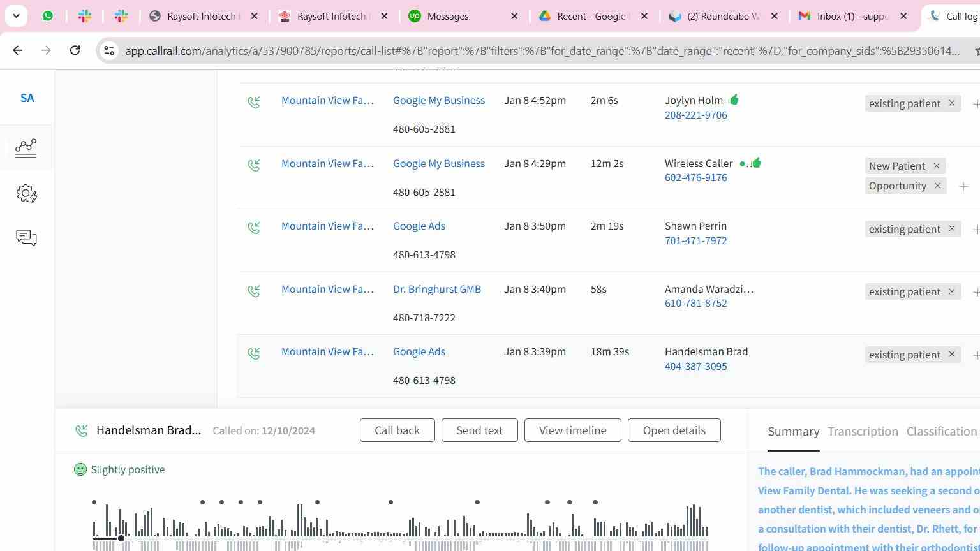Switch to the Classification tab
The height and width of the screenshot is (551, 980).
point(942,432)
